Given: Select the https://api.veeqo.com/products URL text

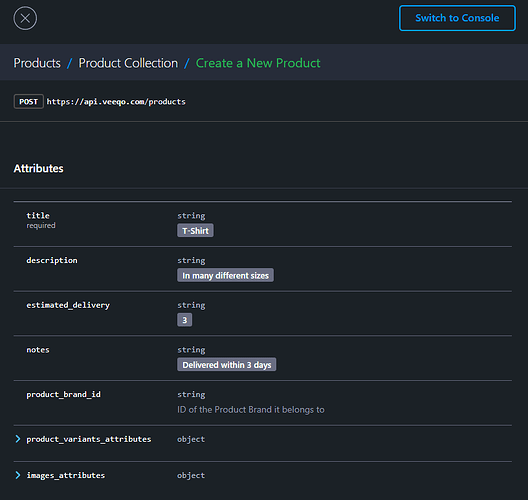Looking at the screenshot, I should coord(116,102).
